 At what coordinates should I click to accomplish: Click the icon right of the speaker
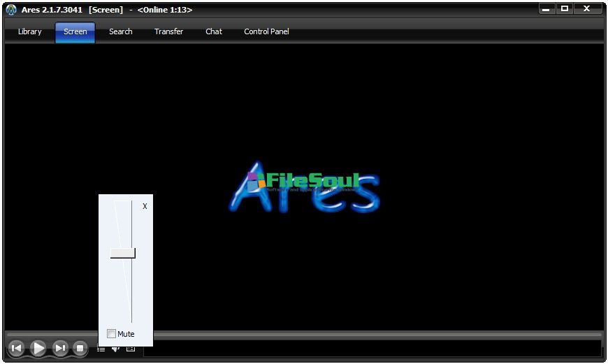click(130, 349)
